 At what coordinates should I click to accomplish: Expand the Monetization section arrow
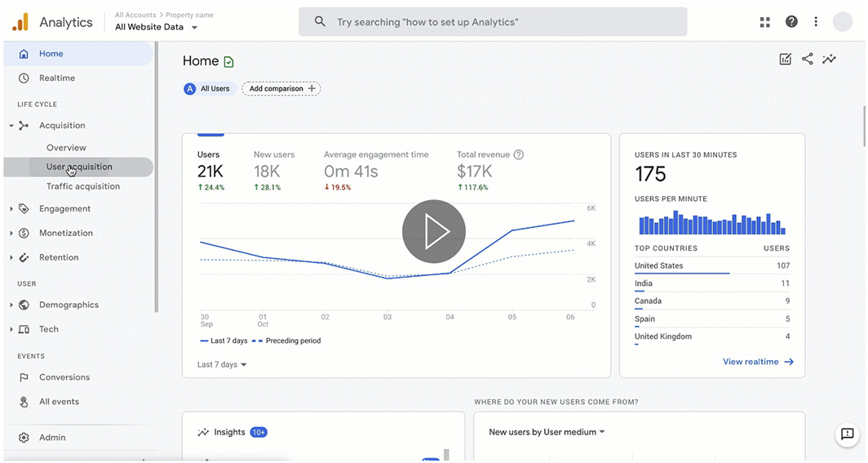point(11,234)
